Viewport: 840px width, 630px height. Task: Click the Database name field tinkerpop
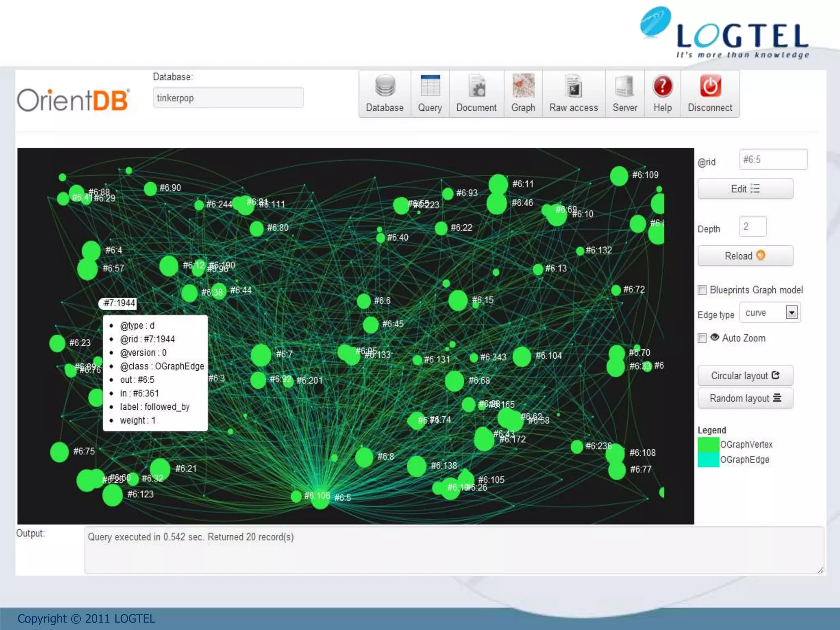point(228,98)
